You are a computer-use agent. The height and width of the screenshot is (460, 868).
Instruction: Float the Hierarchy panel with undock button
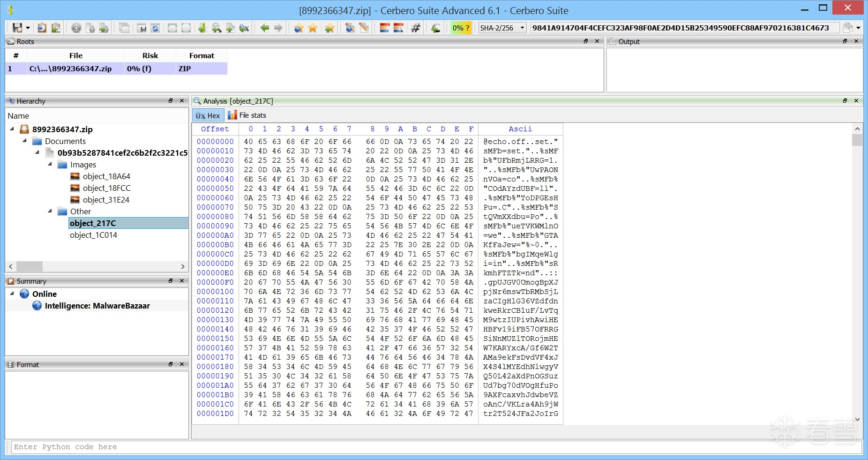click(171, 101)
